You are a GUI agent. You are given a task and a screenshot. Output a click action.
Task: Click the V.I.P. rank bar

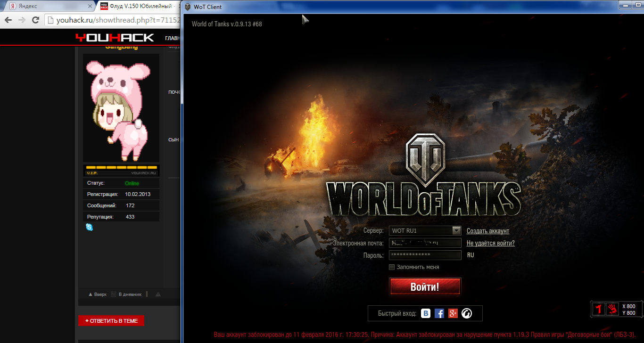pos(121,170)
